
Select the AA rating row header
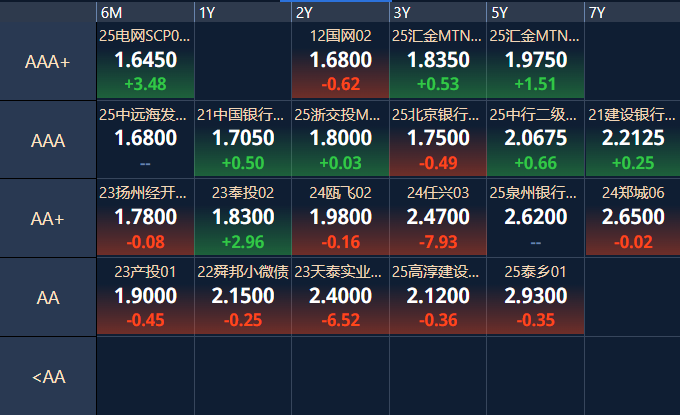(48, 297)
